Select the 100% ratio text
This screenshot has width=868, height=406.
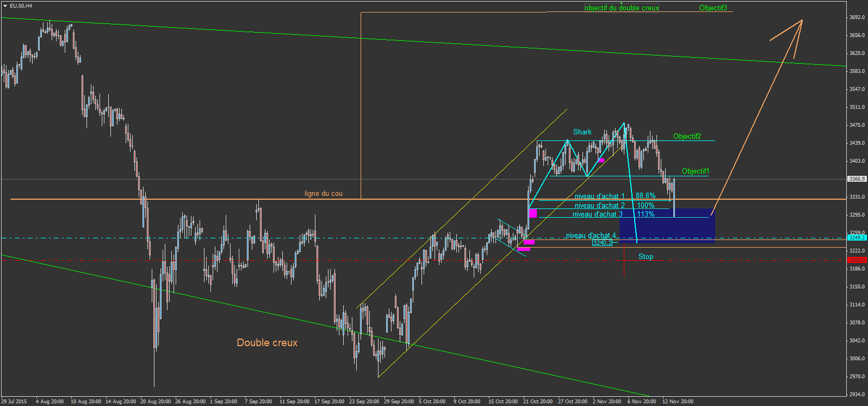coord(646,206)
